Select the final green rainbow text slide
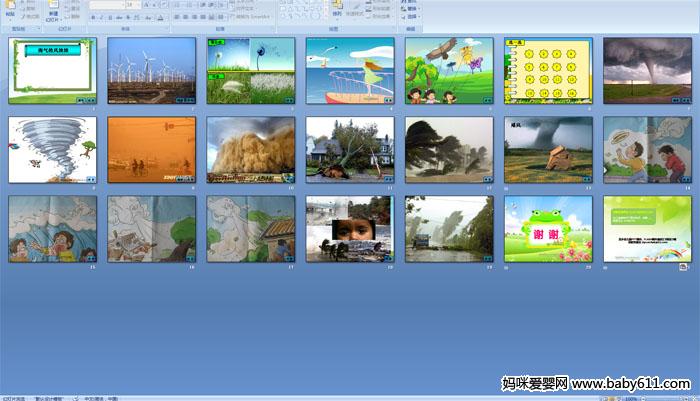The image size is (700, 401). pyautogui.click(x=647, y=229)
